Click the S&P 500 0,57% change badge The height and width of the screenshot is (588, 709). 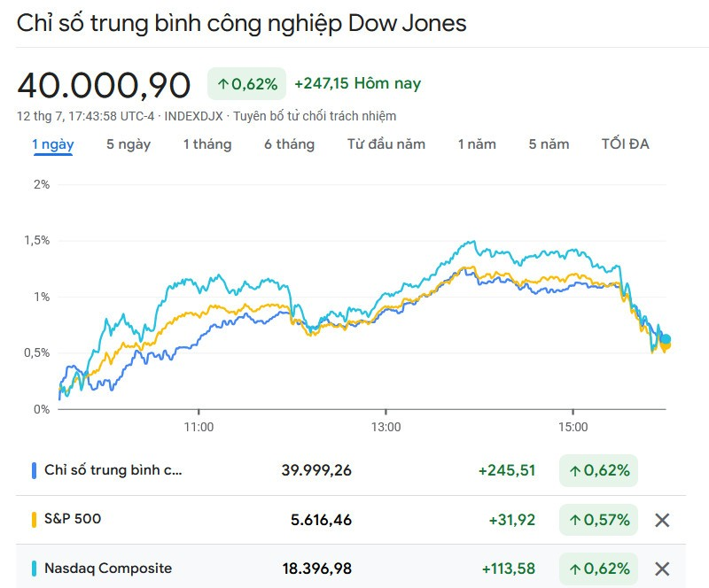[599, 520]
